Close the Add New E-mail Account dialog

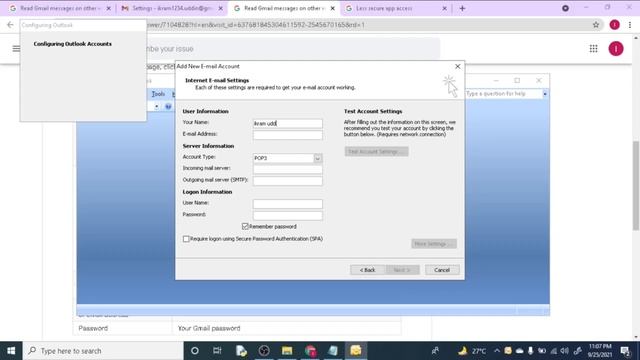point(458,66)
